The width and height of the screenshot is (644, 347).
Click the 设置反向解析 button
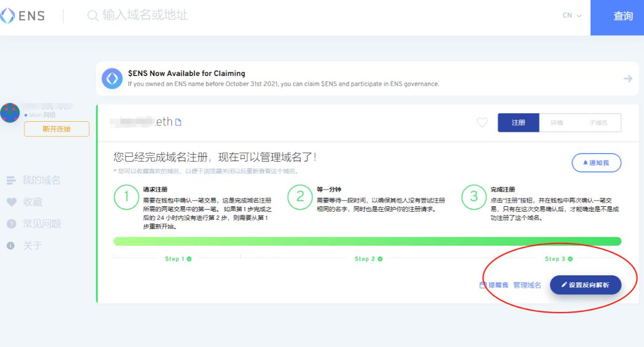point(585,285)
